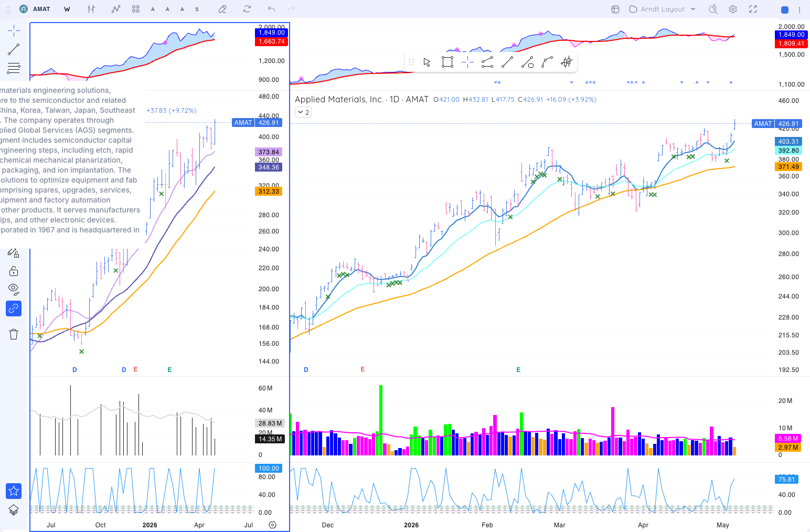810x532 pixels.
Task: Select the curve tool in floating toolbar
Action: point(547,62)
